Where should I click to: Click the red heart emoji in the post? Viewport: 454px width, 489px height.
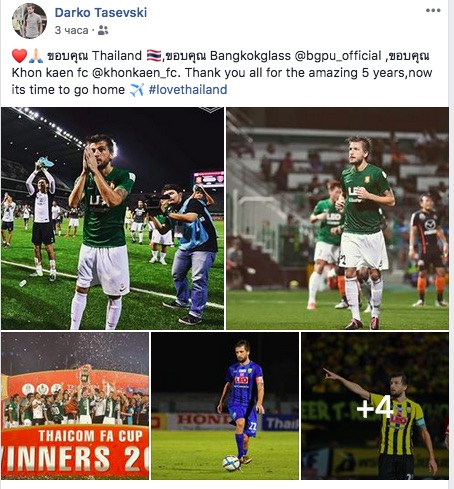pyautogui.click(x=19, y=56)
